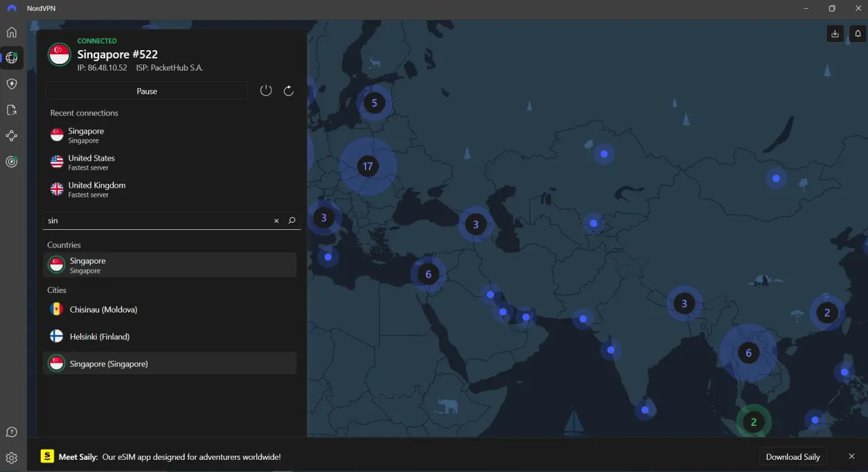Open the file share sidebar icon
Viewport: 868px width, 472px height.
pyautogui.click(x=12, y=110)
